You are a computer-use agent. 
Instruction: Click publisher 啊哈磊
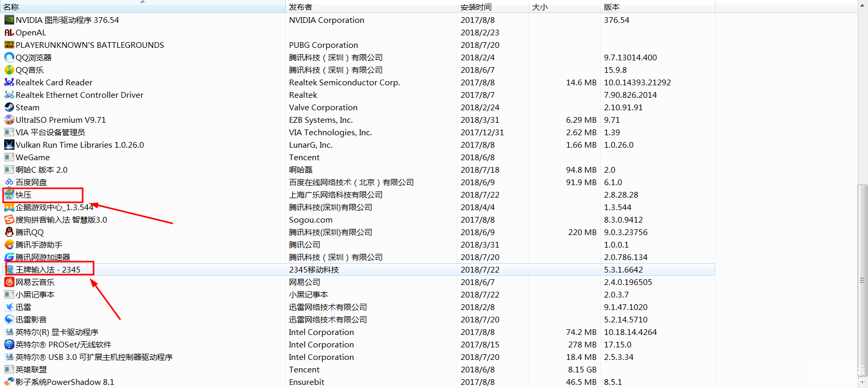[301, 170]
